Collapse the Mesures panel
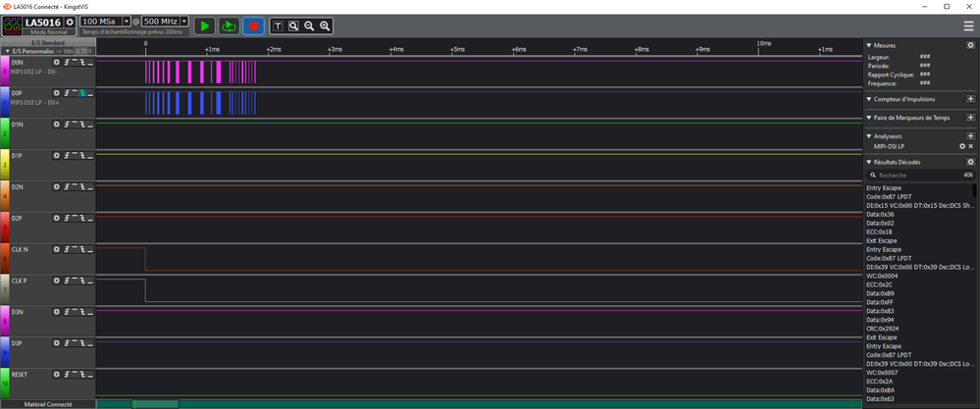The image size is (980, 409). (x=869, y=45)
